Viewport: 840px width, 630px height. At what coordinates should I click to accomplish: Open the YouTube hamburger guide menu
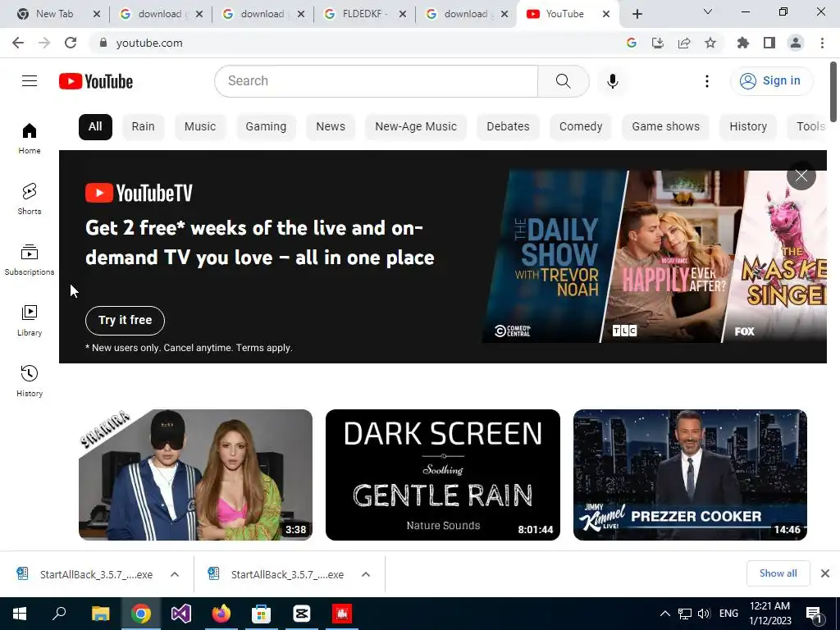click(30, 81)
